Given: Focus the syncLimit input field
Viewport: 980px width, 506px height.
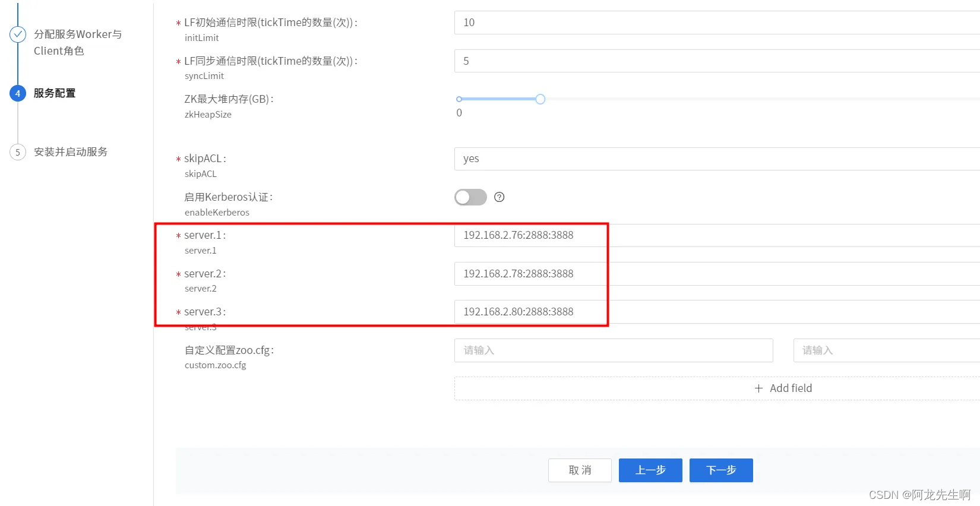Looking at the screenshot, I should click(717, 61).
